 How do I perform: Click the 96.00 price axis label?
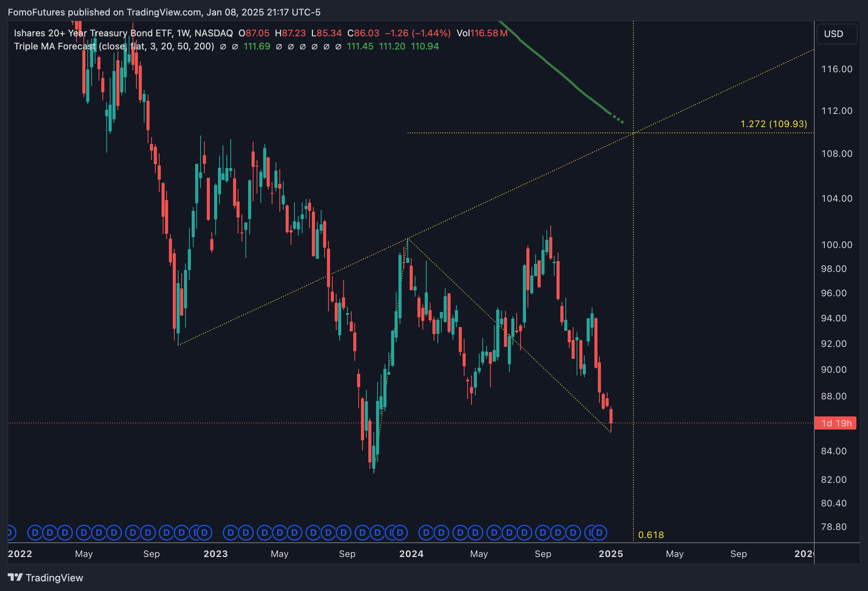coord(834,293)
